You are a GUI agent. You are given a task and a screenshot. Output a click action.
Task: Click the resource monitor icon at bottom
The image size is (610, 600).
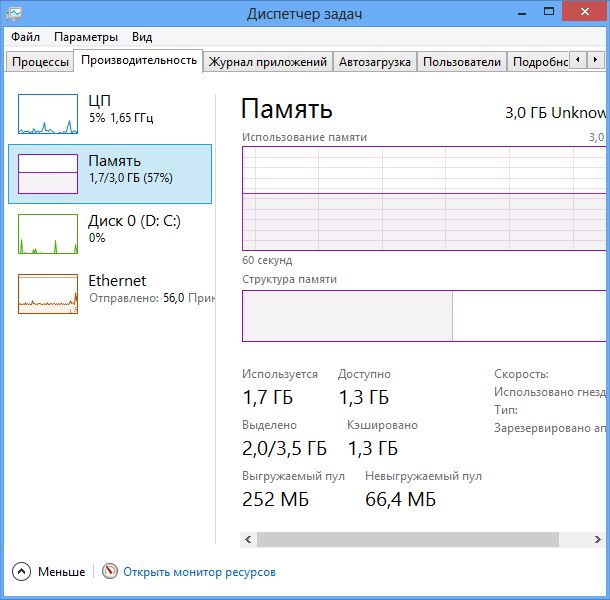pyautogui.click(x=110, y=572)
